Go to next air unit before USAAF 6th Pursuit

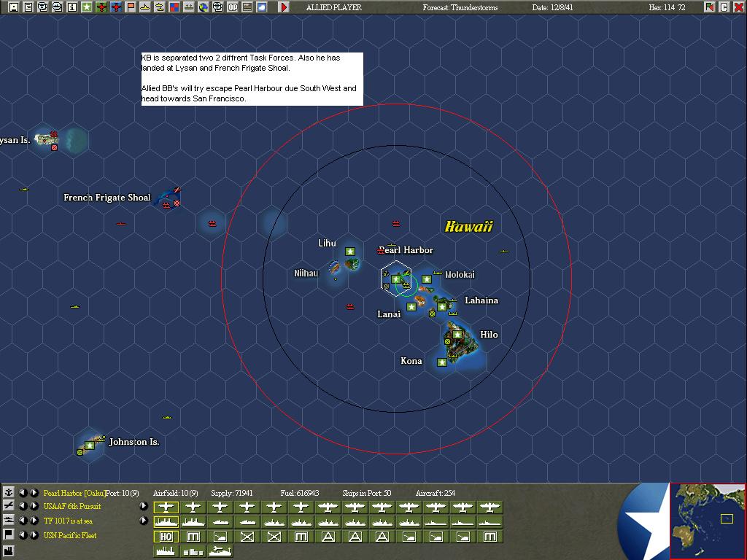34,506
